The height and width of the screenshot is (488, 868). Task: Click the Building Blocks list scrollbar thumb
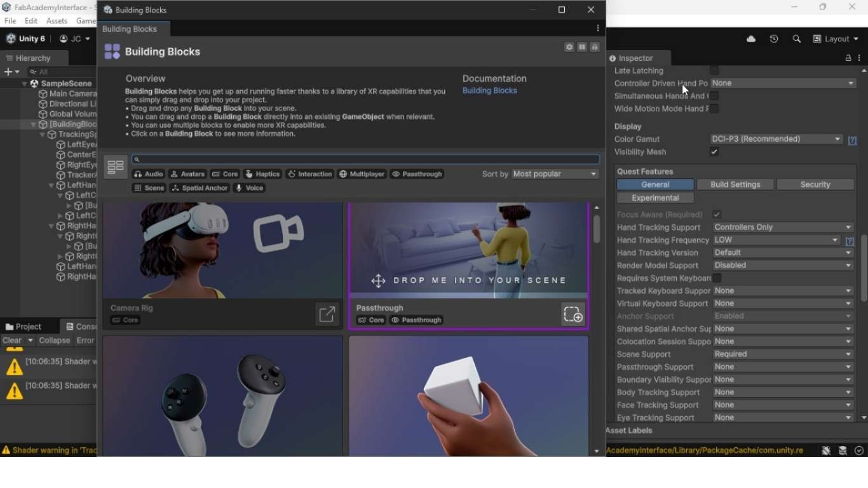(597, 229)
